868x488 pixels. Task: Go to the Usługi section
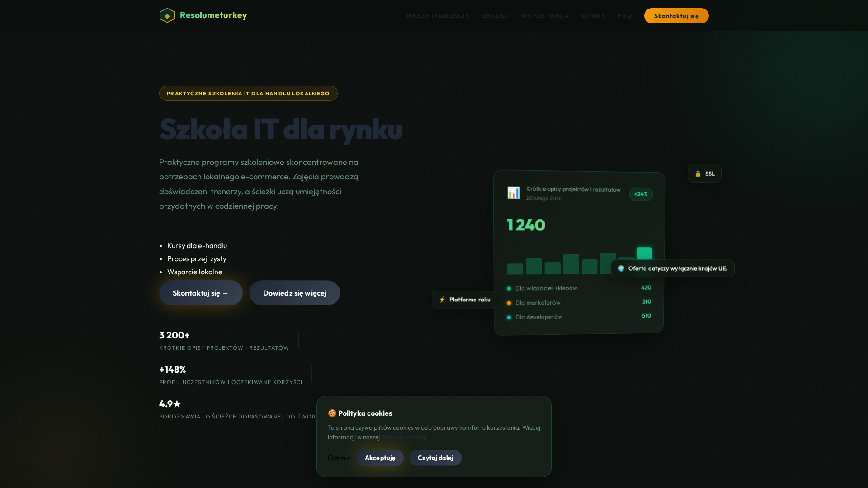coord(495,16)
